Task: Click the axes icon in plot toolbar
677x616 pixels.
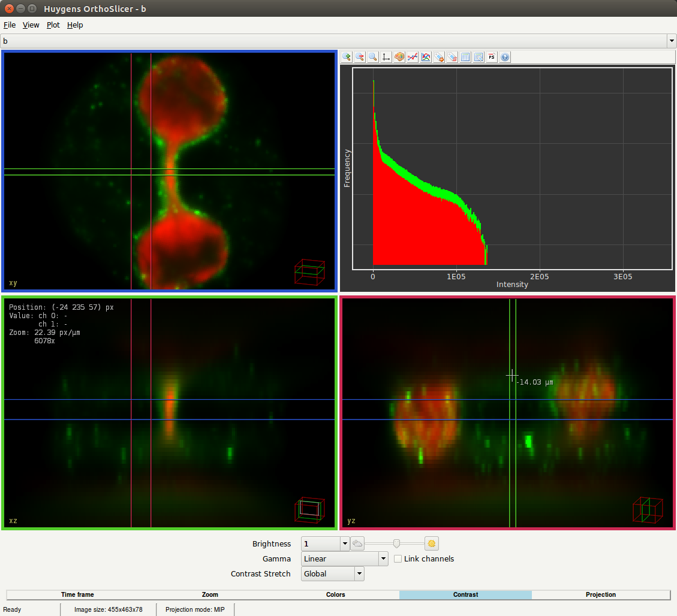Action: pos(386,58)
